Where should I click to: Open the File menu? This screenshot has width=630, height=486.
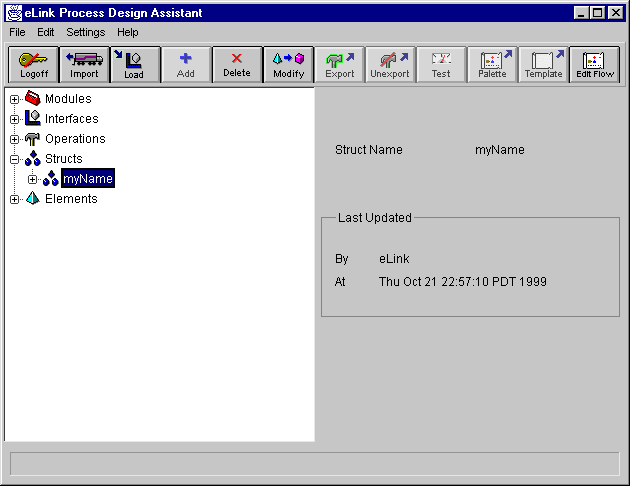pyautogui.click(x=17, y=32)
